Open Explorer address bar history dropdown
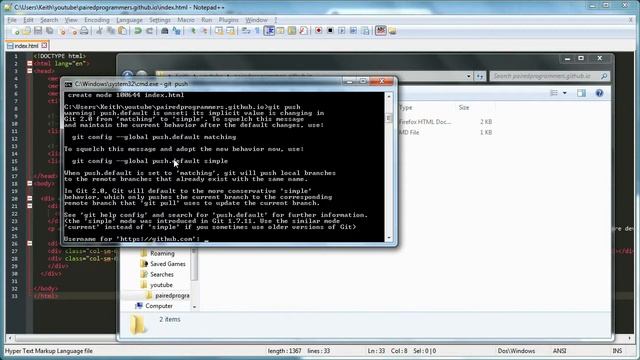 (468, 76)
